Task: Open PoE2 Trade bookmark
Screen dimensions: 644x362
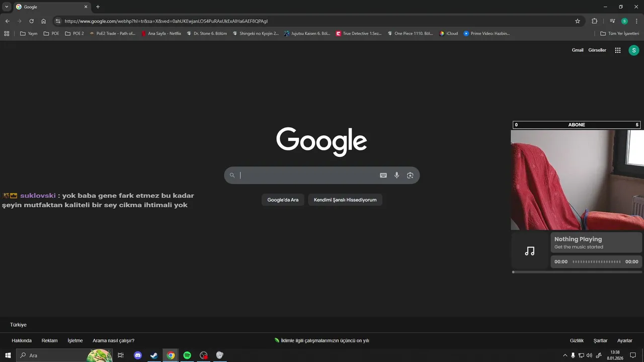Action: coord(112,34)
